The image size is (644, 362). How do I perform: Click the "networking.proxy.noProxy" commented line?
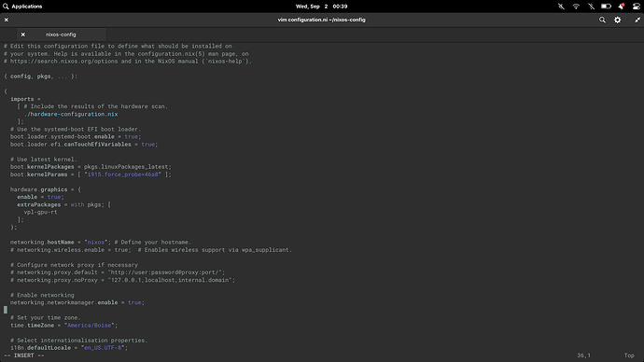click(123, 280)
